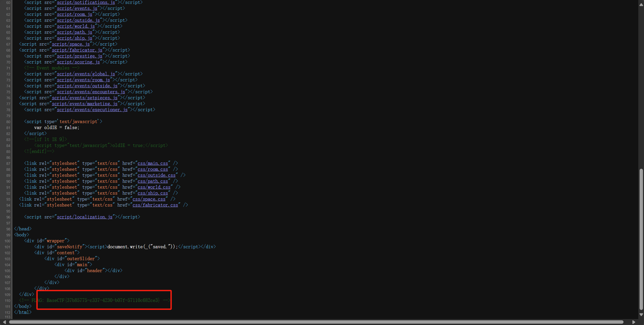Image resolution: width=644 pixels, height=325 pixels.
Task: Follow the script/events/executioner.js link
Action: pos(92,110)
